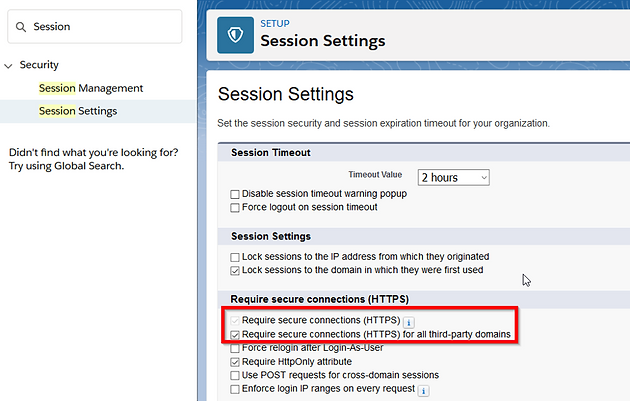Viewport: 630px width, 401px height.
Task: Check Force logout on session timeout
Action: [x=235, y=208]
